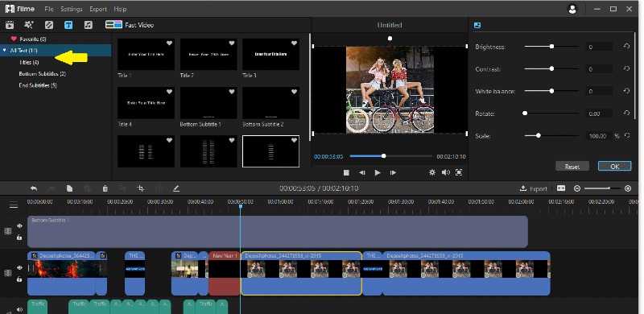
Task: Play the preview video
Action: [x=378, y=172]
